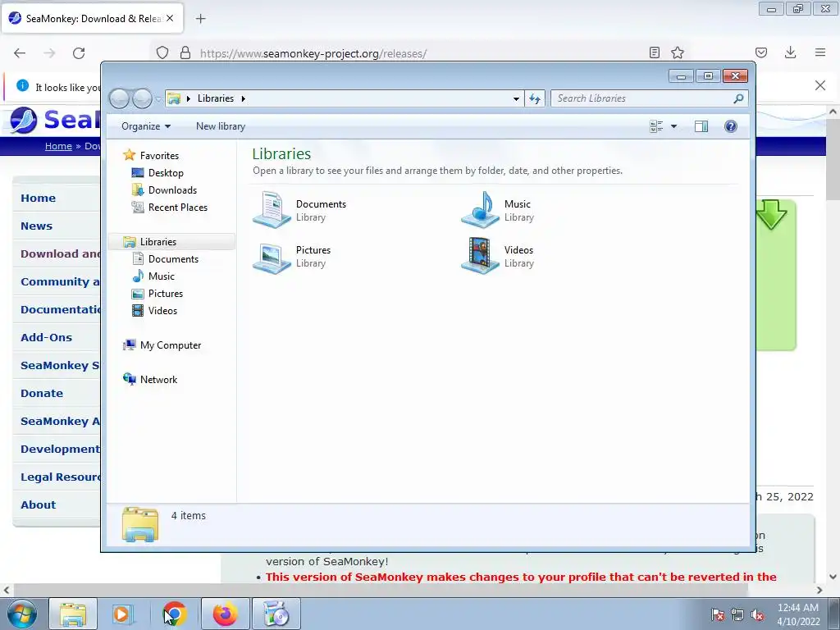Close the SeaMonkey Firefox tab
The width and height of the screenshot is (840, 630).
(170, 18)
